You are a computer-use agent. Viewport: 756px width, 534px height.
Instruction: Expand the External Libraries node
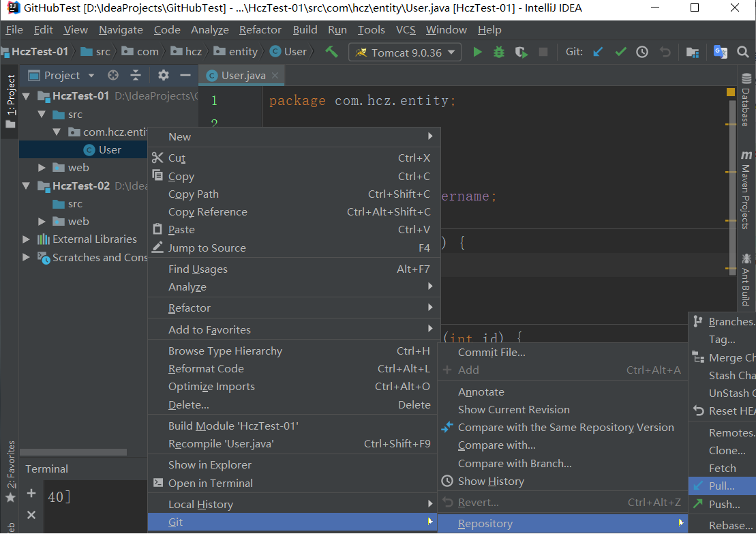click(x=27, y=239)
